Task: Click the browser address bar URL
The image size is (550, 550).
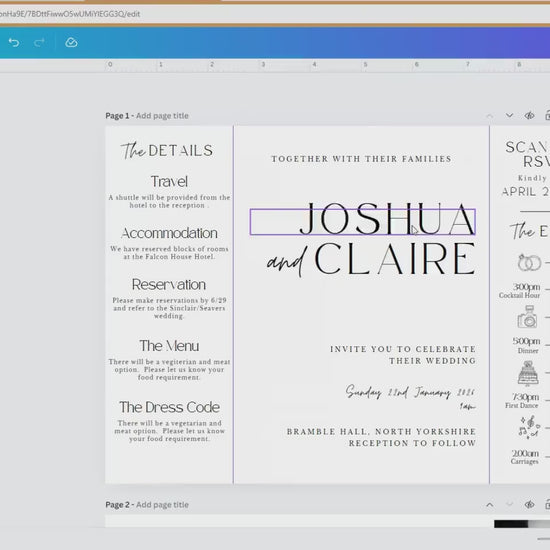Action: tap(70, 14)
